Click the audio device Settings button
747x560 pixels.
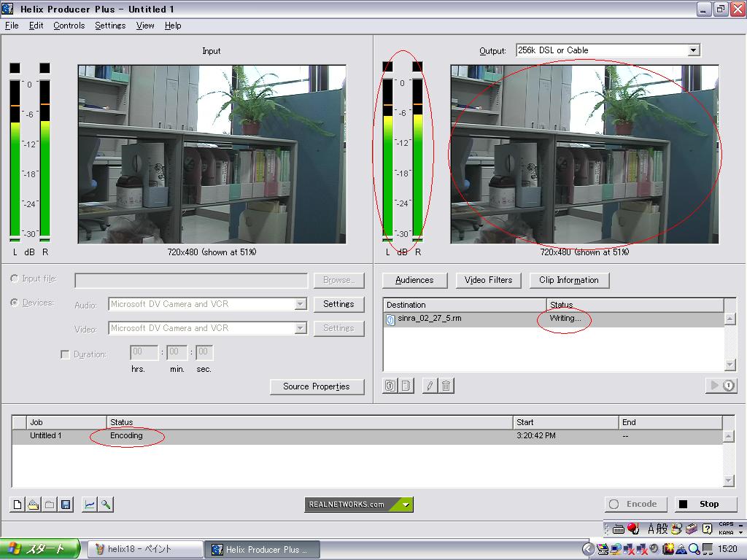click(338, 304)
